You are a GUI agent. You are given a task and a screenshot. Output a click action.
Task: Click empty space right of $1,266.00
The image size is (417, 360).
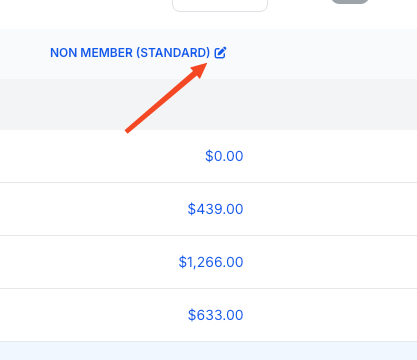[x=330, y=262]
